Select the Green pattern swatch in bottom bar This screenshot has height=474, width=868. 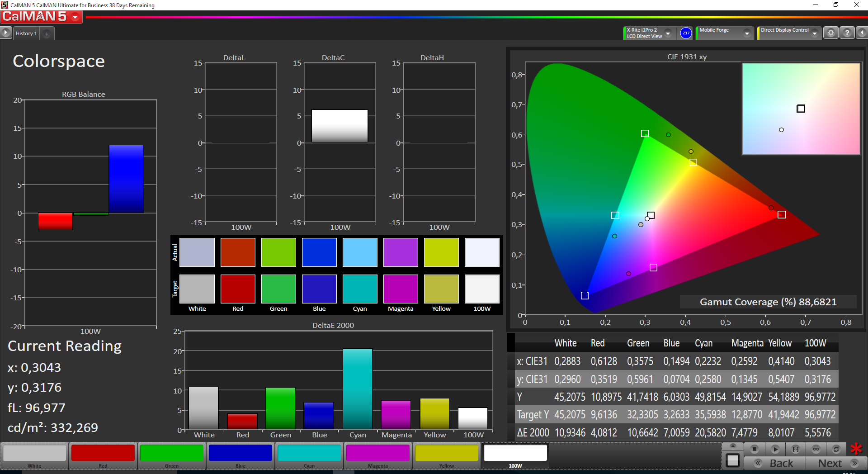tap(172, 456)
